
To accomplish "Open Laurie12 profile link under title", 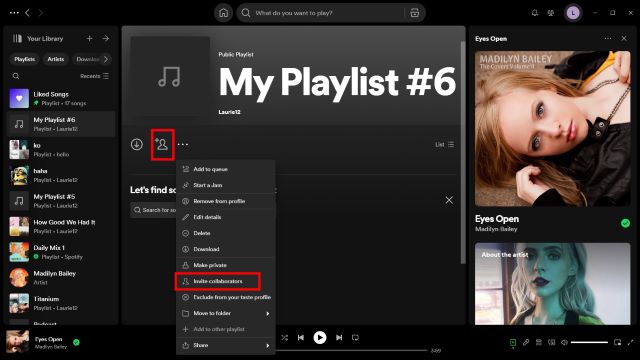I will click(229, 112).
